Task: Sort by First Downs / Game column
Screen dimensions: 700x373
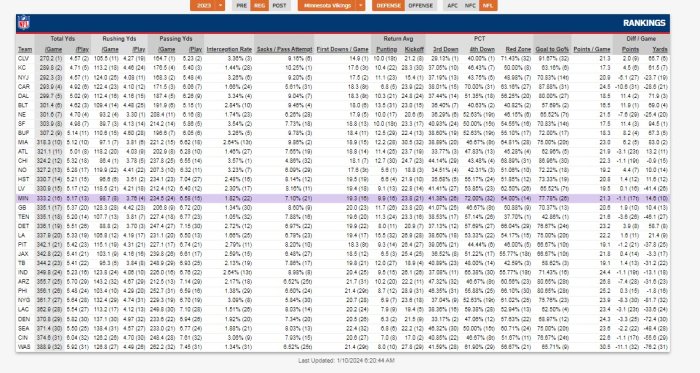Action: (342, 49)
